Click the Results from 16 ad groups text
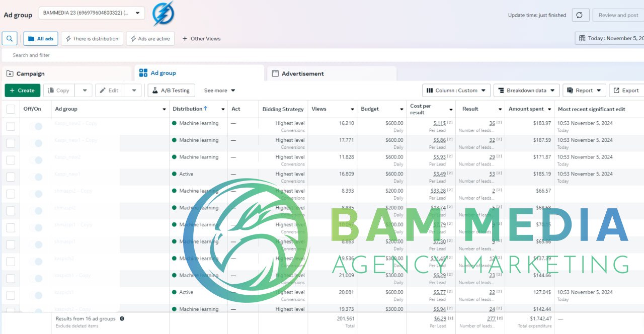Viewport: 644px width, 334px height. tap(86, 319)
